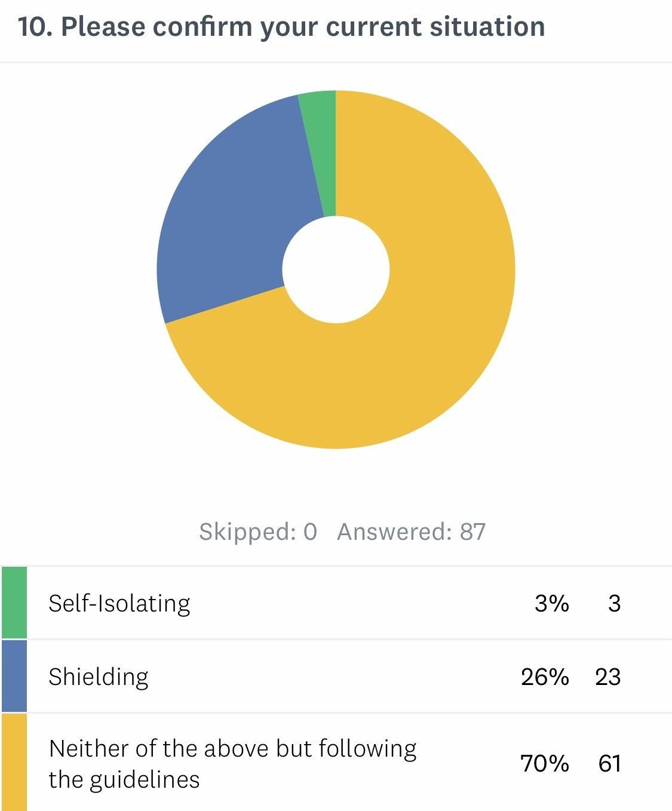Click the blue Shielding slice of the chart
Viewport: 672px width, 811px height.
(227, 215)
